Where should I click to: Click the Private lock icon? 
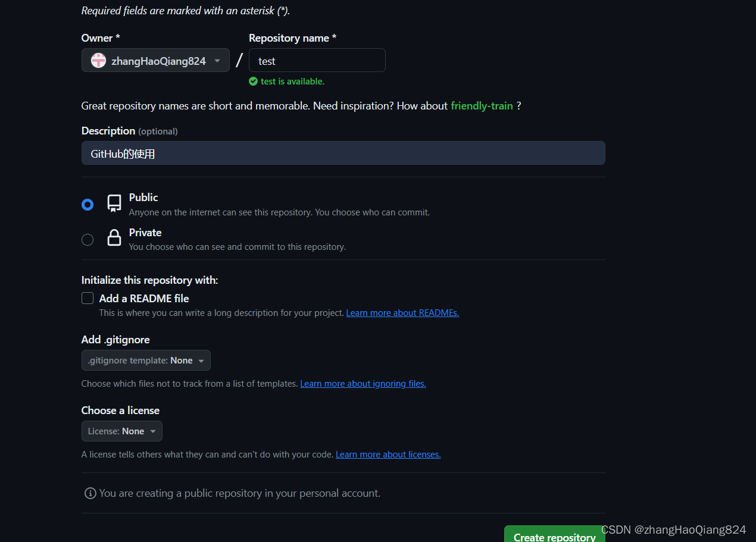pos(114,238)
